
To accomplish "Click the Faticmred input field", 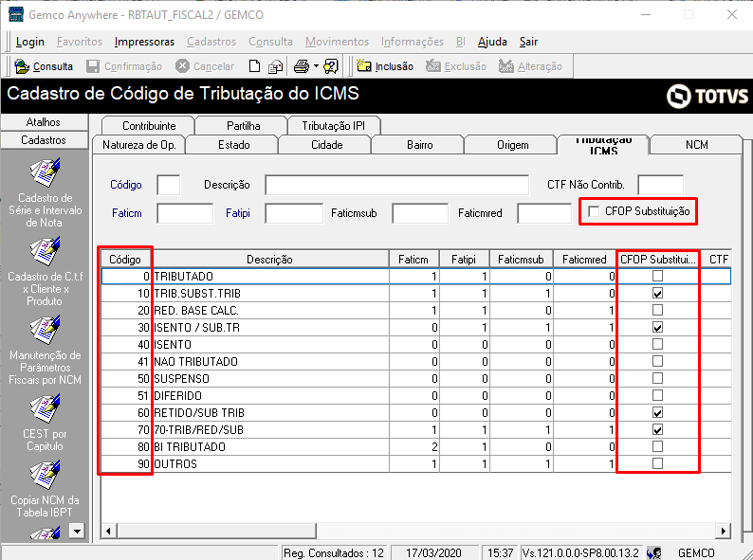I will pyautogui.click(x=544, y=213).
